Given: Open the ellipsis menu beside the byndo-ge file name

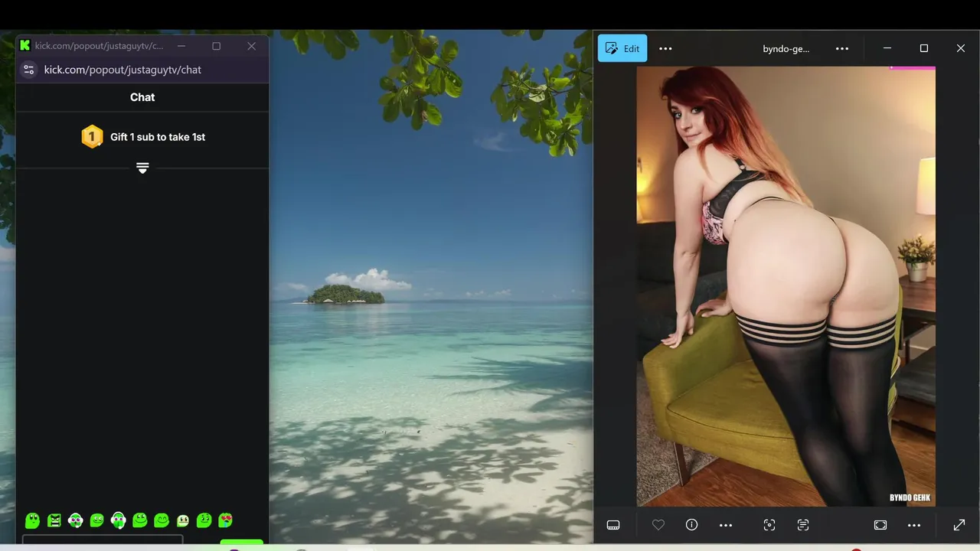Looking at the screenshot, I should (842, 48).
